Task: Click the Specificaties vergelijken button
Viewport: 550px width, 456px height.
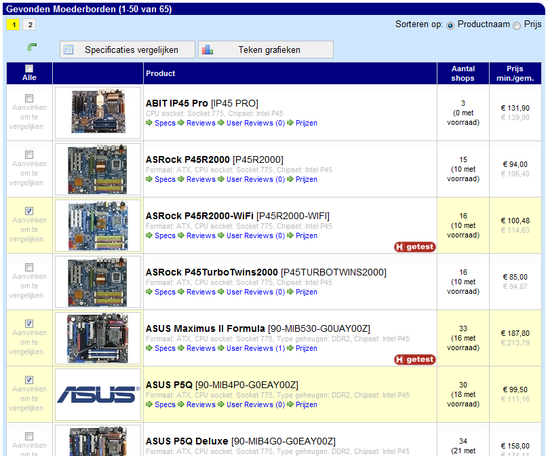Action: (x=127, y=50)
